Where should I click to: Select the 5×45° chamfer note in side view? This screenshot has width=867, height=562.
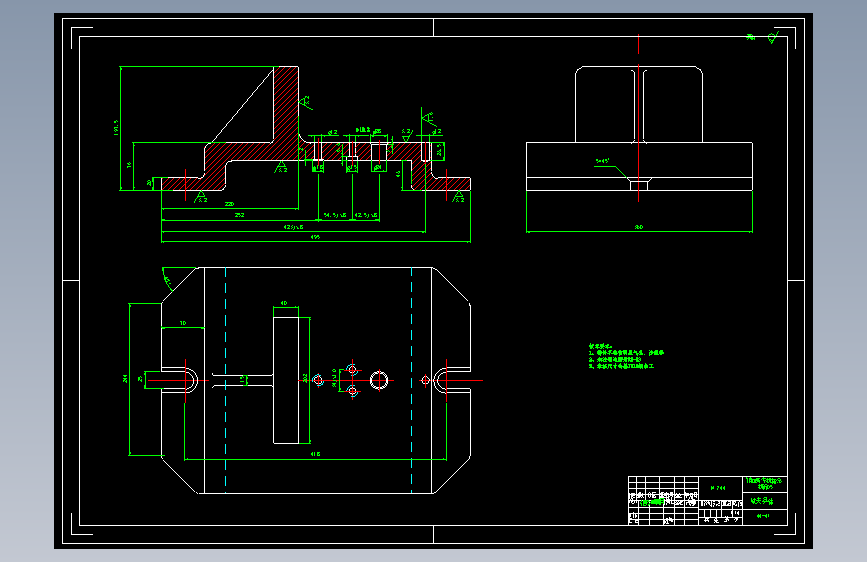tap(602, 161)
